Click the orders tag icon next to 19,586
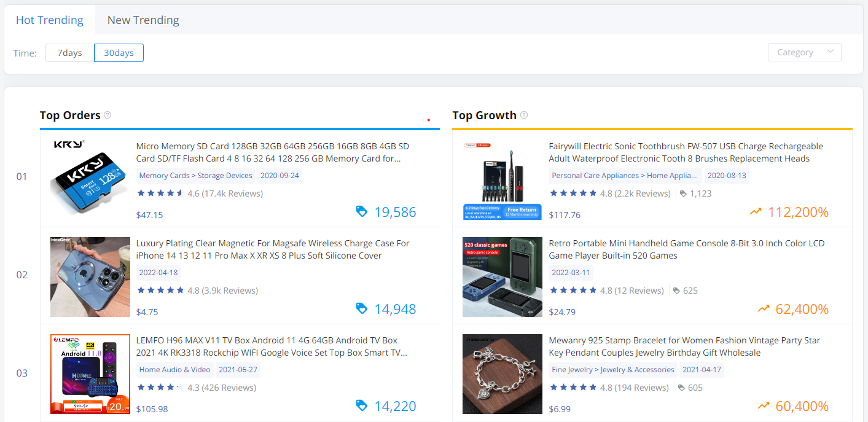868x422 pixels. 362,211
